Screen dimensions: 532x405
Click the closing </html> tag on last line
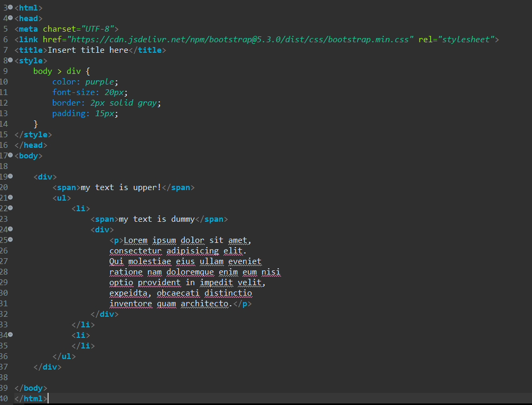tap(31, 399)
